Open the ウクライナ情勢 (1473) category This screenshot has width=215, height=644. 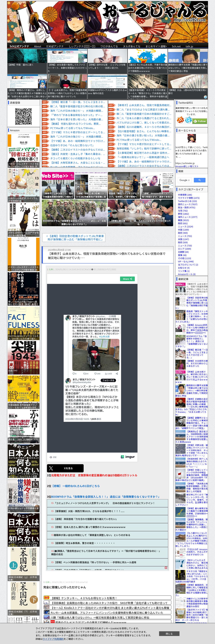pyautogui.click(x=189, y=198)
